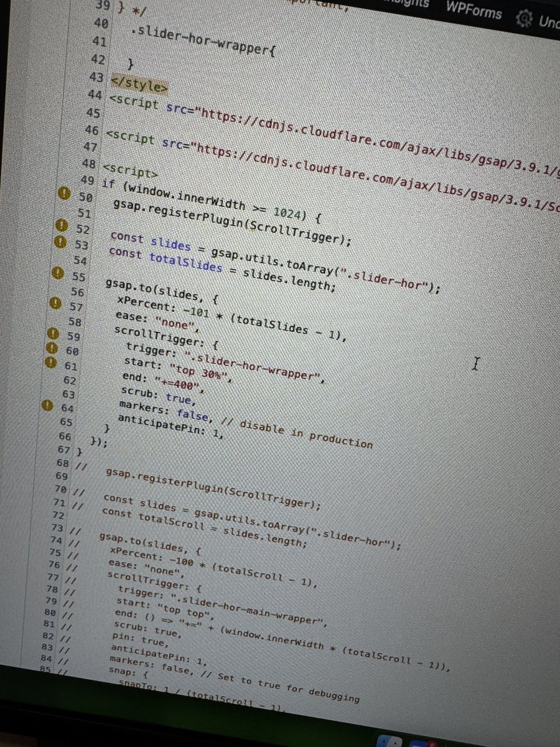Click the gear icon right of WPForms
Screen dimensions: 560x747
point(526,18)
